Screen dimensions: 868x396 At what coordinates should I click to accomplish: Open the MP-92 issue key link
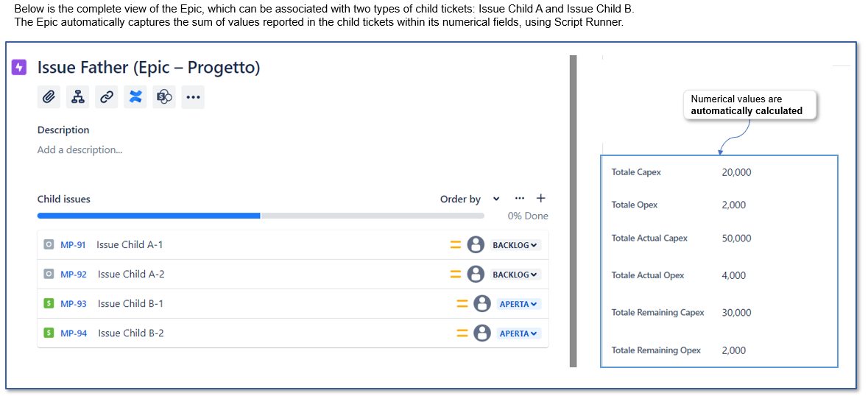tap(74, 274)
